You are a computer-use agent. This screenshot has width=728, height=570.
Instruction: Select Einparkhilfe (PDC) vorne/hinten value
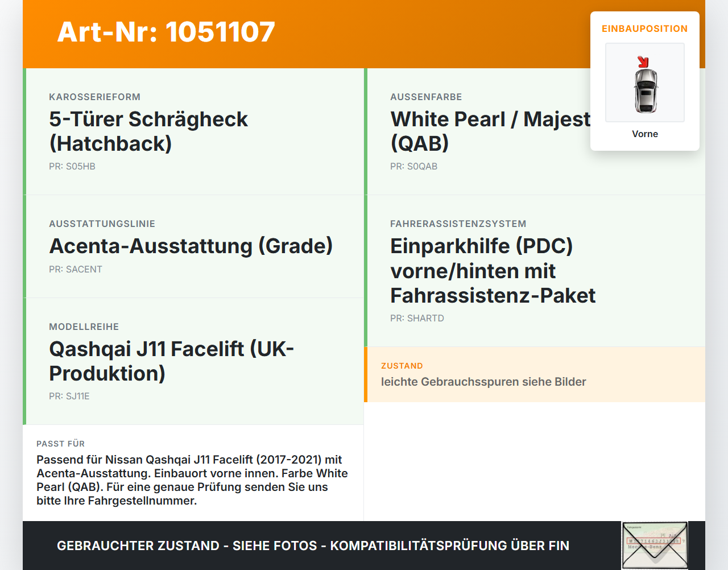point(493,271)
